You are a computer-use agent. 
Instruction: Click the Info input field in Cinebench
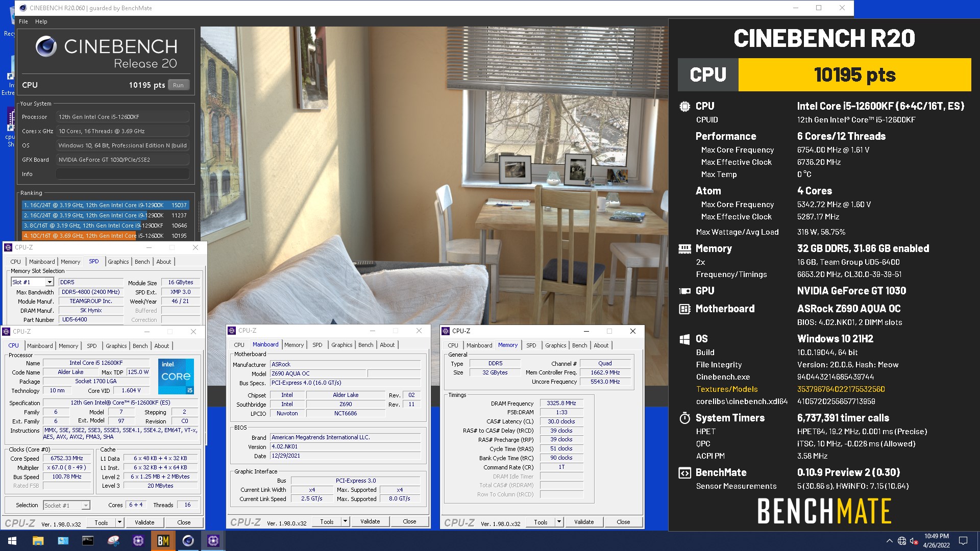[122, 174]
